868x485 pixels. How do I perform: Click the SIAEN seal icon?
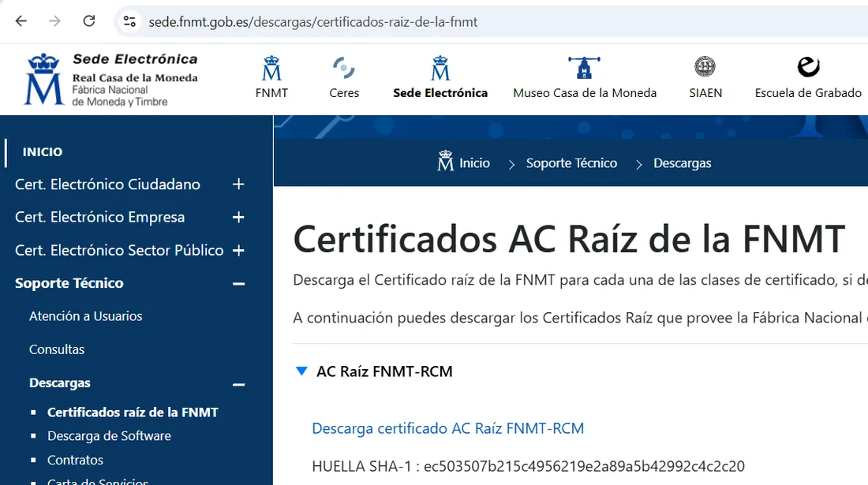(705, 67)
